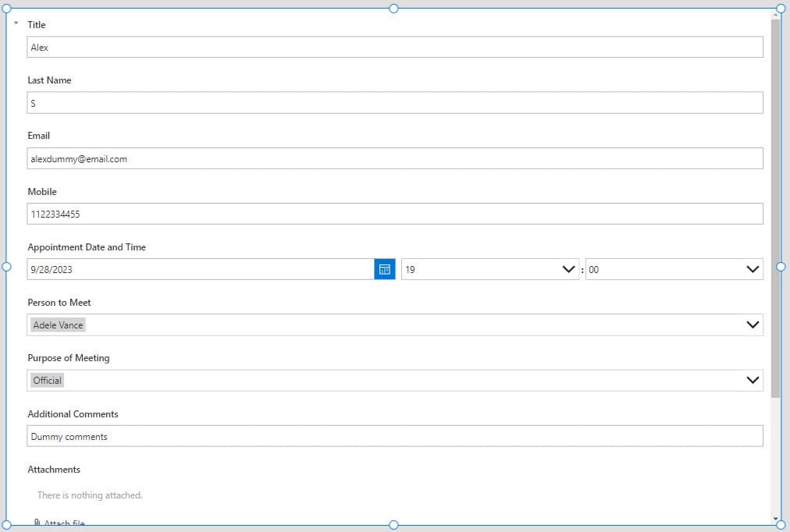Click the Email label

point(39,136)
